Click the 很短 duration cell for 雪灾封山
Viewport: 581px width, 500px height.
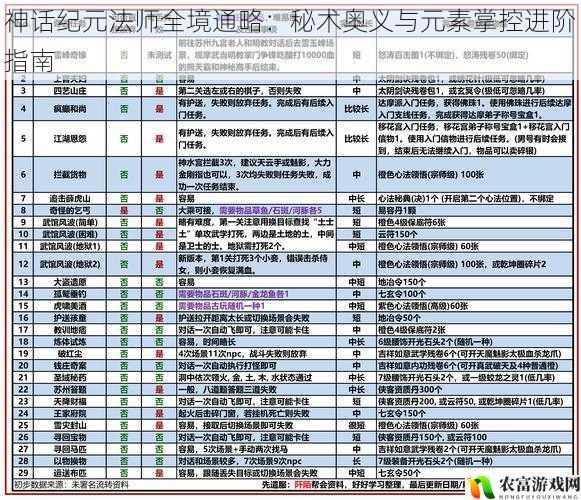coord(356,425)
